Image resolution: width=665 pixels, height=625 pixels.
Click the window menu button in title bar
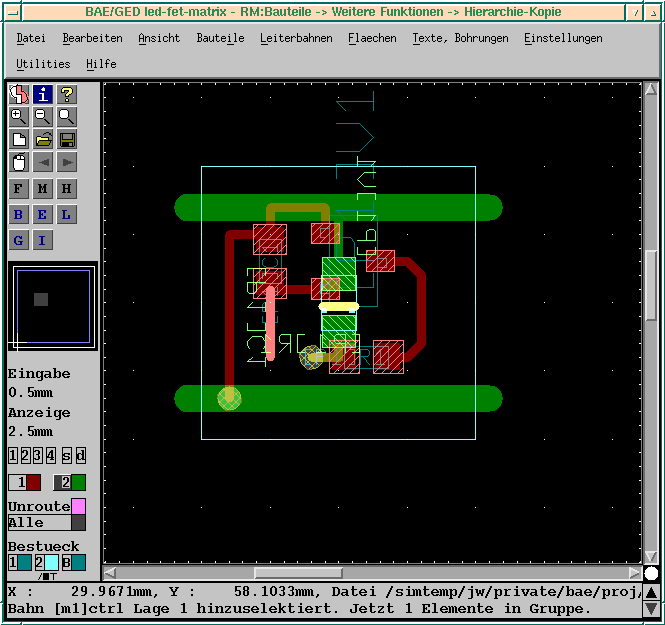point(14,13)
